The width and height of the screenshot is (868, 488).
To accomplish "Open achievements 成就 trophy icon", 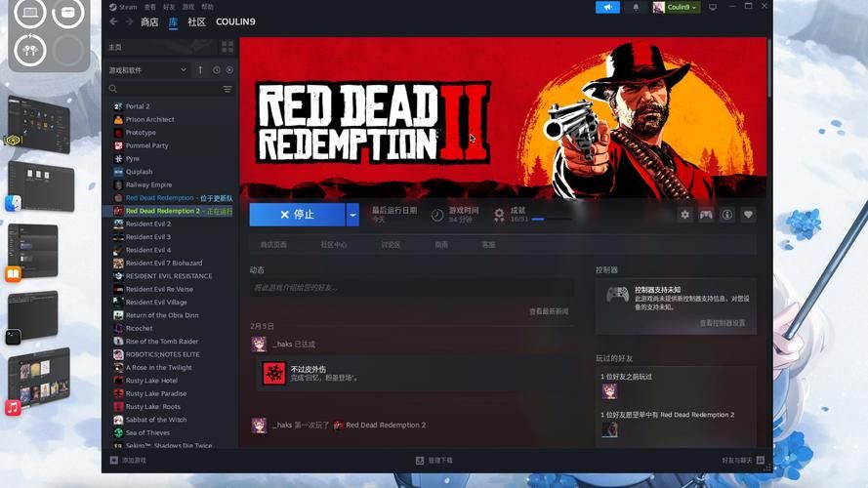I will click(499, 215).
